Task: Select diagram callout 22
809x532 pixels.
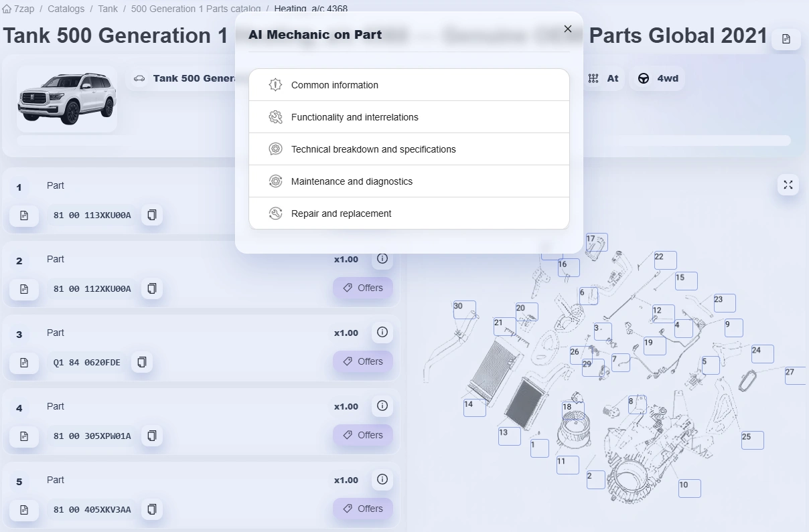Action: (x=665, y=260)
